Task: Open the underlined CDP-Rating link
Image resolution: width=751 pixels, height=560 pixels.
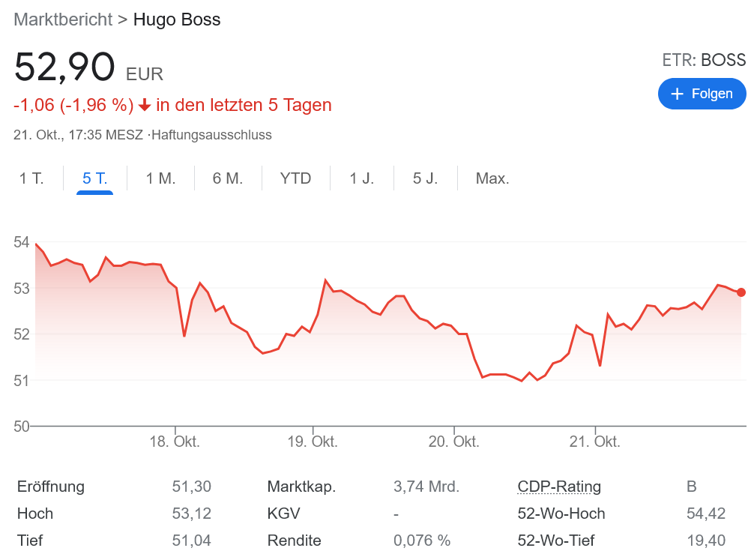Action: pyautogui.click(x=558, y=487)
